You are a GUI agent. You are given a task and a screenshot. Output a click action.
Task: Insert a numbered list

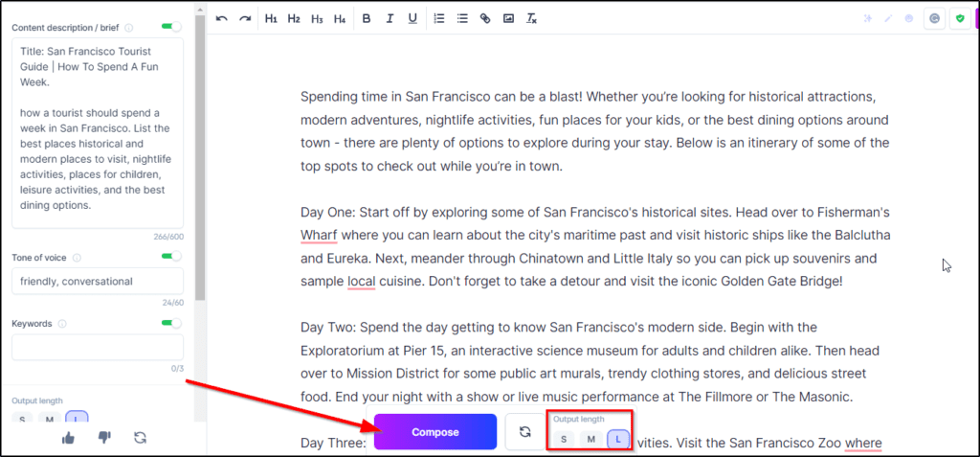click(439, 18)
